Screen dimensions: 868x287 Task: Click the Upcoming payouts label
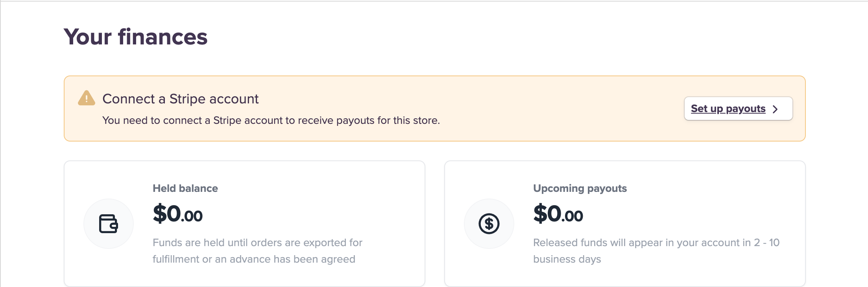[x=580, y=188]
